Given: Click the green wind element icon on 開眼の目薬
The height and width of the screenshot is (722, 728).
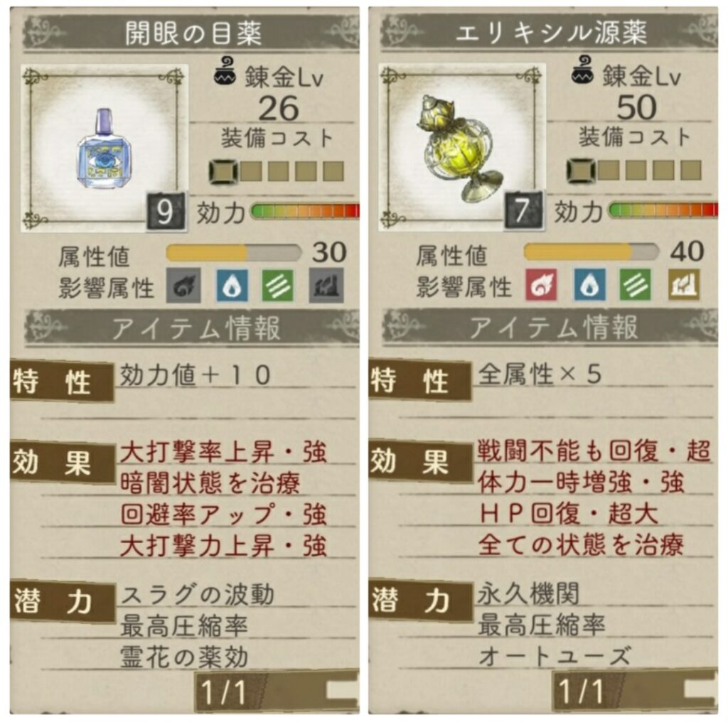Looking at the screenshot, I should pos(278,286).
